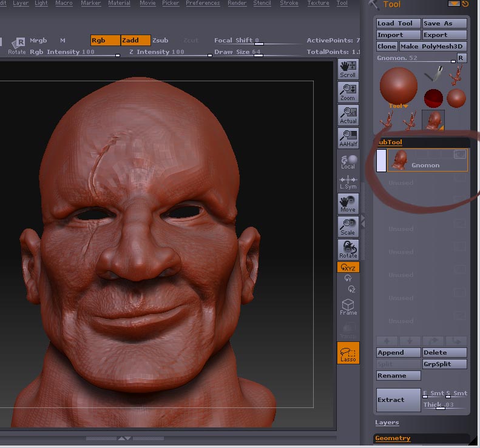Open the Tool popup under sphere

tap(398, 106)
